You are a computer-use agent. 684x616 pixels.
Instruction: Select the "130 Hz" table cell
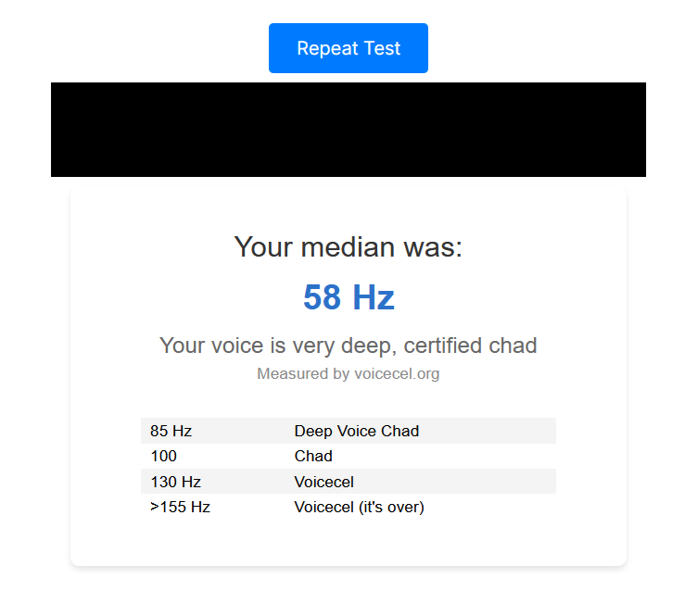tap(175, 482)
